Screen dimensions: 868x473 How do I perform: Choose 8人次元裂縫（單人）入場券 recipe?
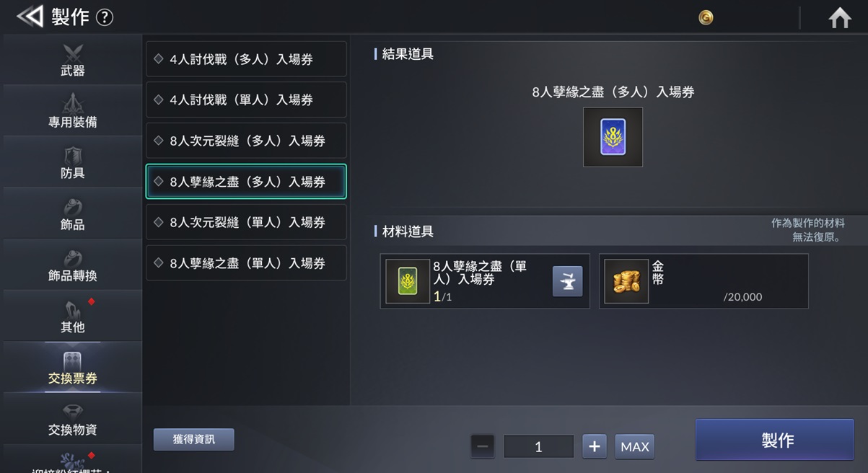(246, 222)
